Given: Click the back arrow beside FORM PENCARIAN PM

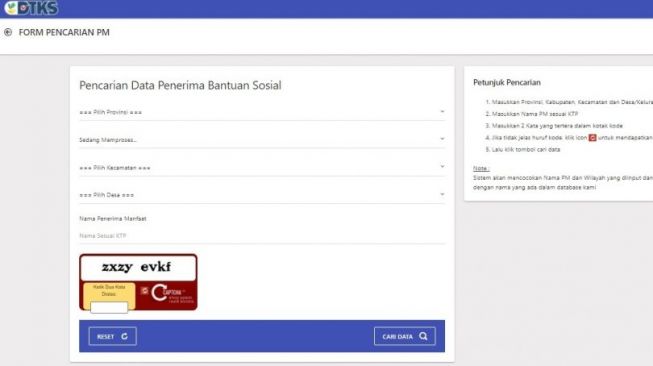Looking at the screenshot, I should (8, 32).
